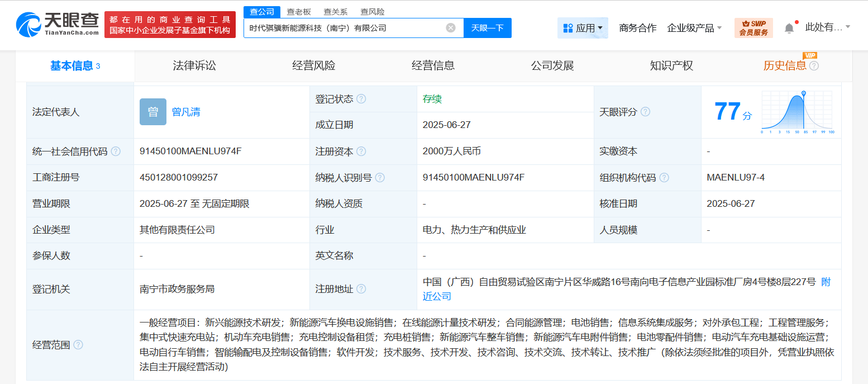Open the SVIP 会员服务 panel
Image resolution: width=868 pixels, height=384 pixels.
click(x=753, y=26)
